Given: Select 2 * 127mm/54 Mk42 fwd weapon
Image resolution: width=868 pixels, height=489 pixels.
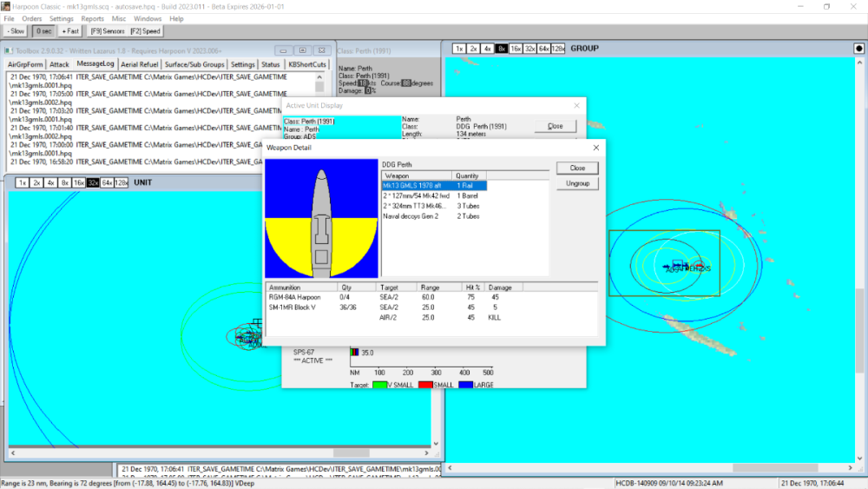Looking at the screenshot, I should pyautogui.click(x=434, y=196).
